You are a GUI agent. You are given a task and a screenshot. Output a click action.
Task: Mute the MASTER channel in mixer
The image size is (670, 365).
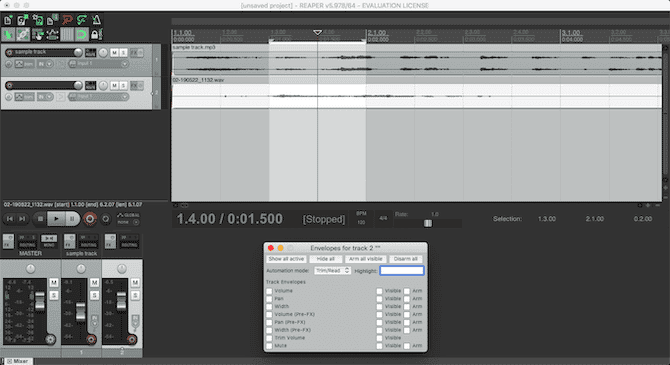[54, 283]
